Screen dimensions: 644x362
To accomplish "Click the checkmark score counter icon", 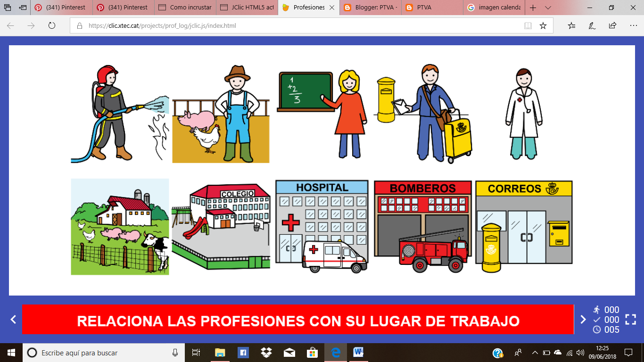I will 597,319.
